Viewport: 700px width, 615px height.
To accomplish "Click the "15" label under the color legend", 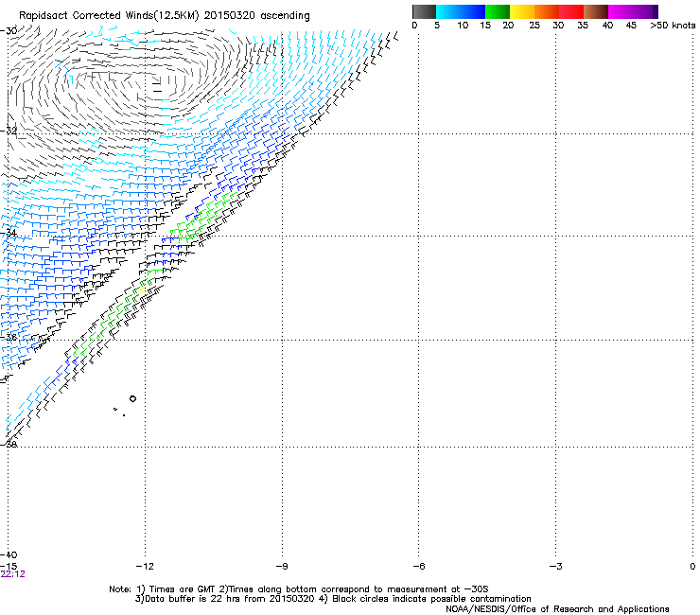I will click(x=485, y=26).
